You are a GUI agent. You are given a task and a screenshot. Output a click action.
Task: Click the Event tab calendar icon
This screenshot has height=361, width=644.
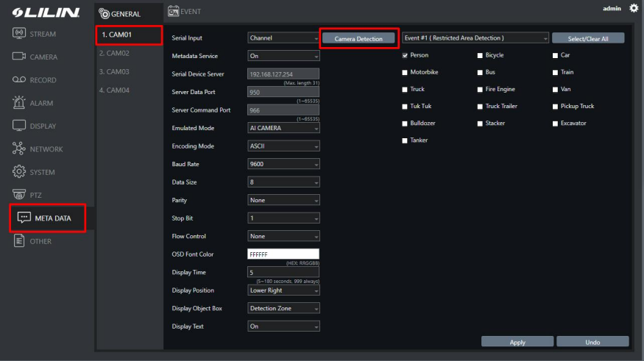click(x=173, y=11)
